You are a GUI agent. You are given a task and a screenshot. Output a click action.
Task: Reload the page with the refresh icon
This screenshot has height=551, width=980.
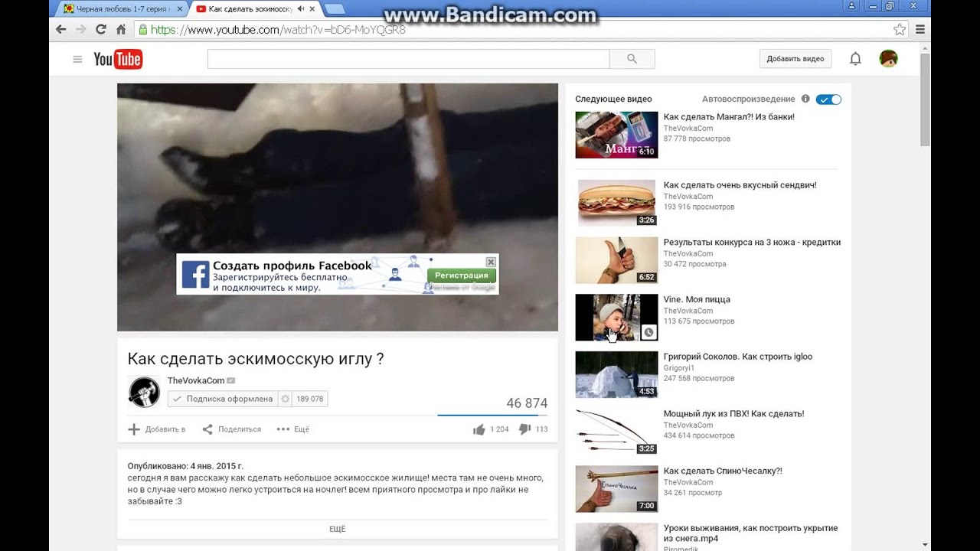(x=101, y=30)
